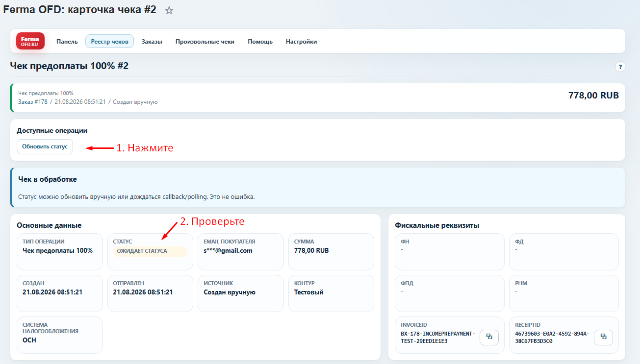Click the INVOICEID value text
The width and height of the screenshot is (640, 364).
point(438,337)
